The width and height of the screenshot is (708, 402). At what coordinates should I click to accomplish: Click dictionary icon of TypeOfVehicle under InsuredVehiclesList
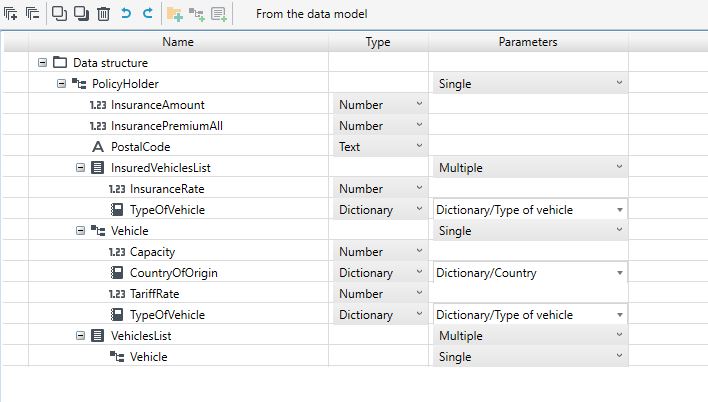pos(117,210)
